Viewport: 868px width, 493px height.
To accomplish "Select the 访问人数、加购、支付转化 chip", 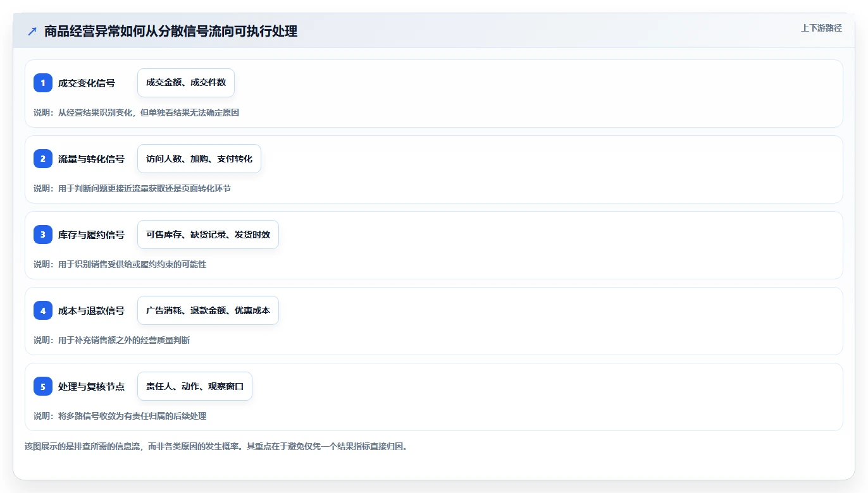I will click(199, 159).
